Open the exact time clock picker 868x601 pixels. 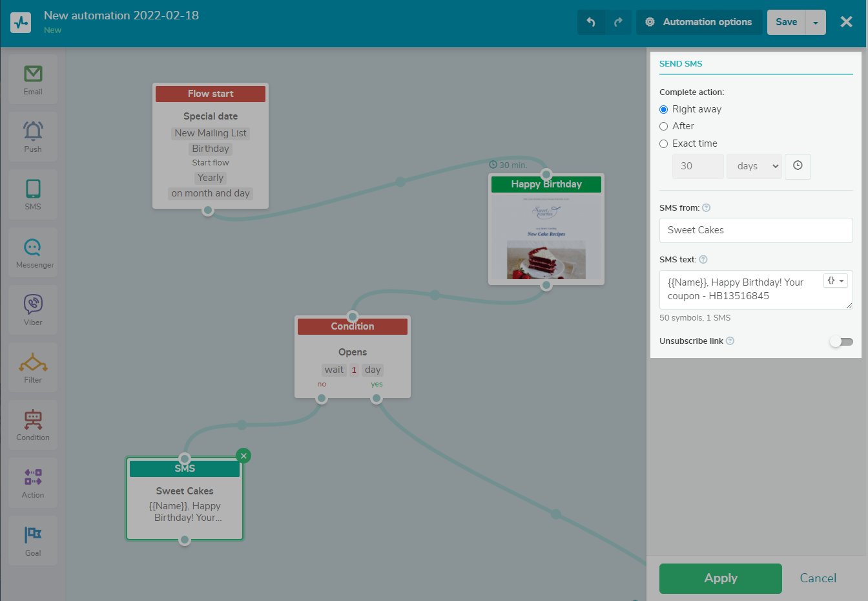click(x=798, y=166)
